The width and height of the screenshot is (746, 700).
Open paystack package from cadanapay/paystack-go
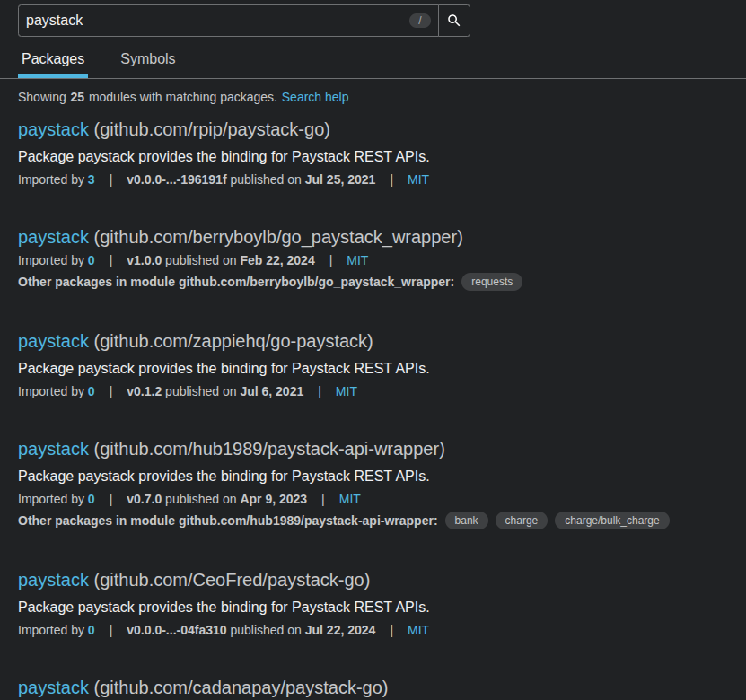point(53,687)
